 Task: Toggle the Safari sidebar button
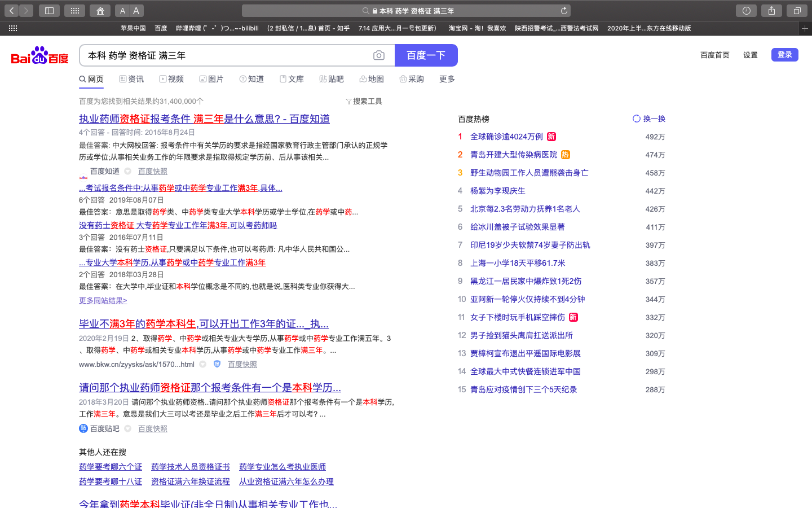(x=50, y=11)
